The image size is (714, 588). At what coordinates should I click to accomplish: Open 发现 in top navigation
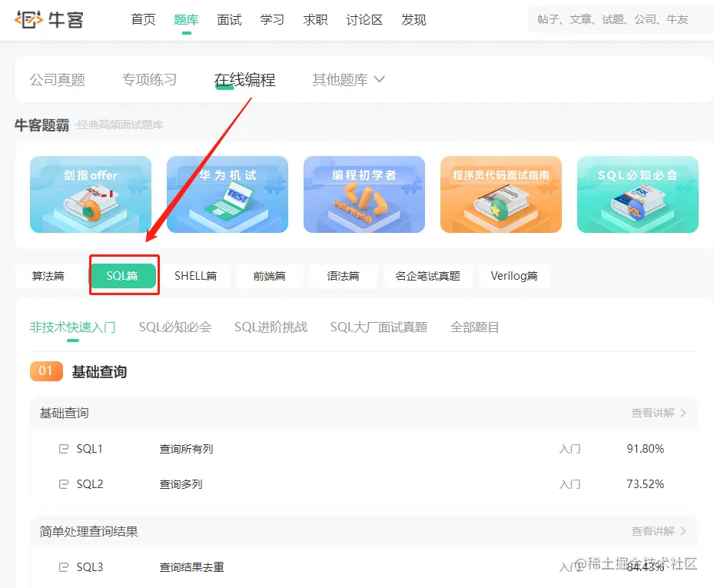[x=413, y=19]
